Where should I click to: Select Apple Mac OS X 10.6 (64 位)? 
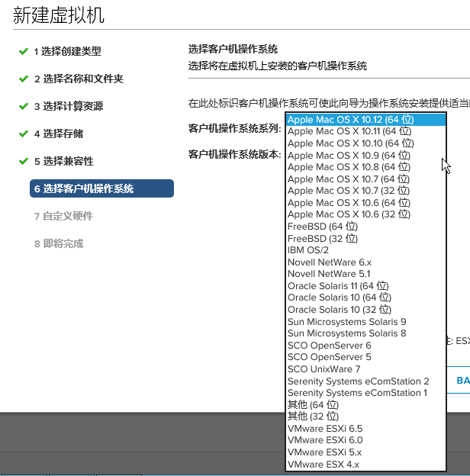click(x=366, y=203)
